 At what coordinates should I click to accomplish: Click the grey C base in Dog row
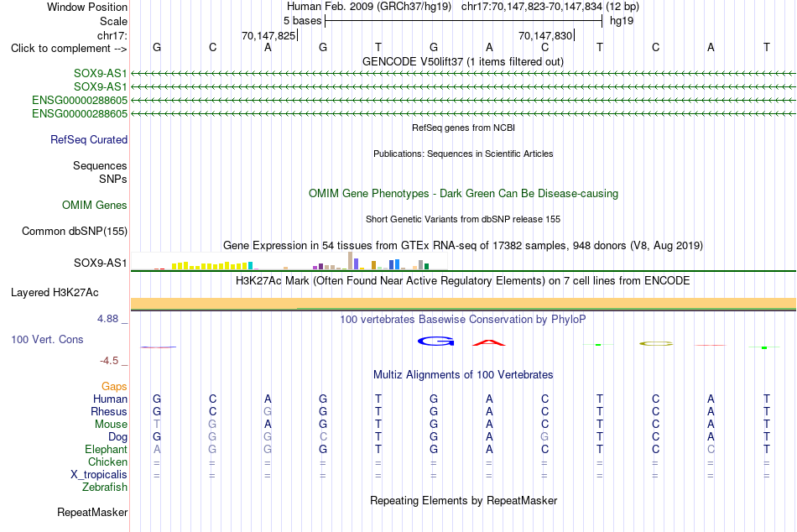pos(323,437)
